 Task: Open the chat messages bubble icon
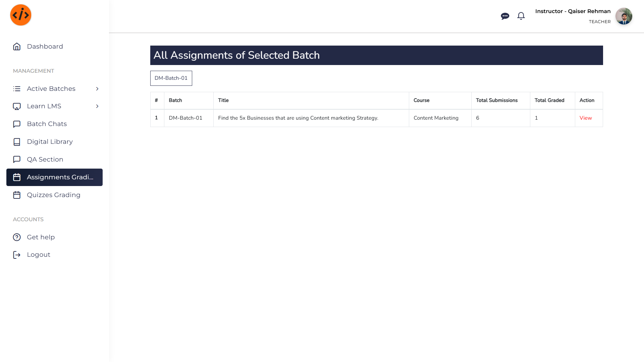[x=505, y=16]
